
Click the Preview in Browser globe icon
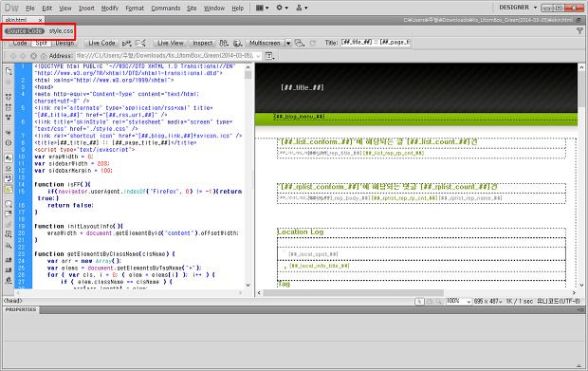[237, 43]
